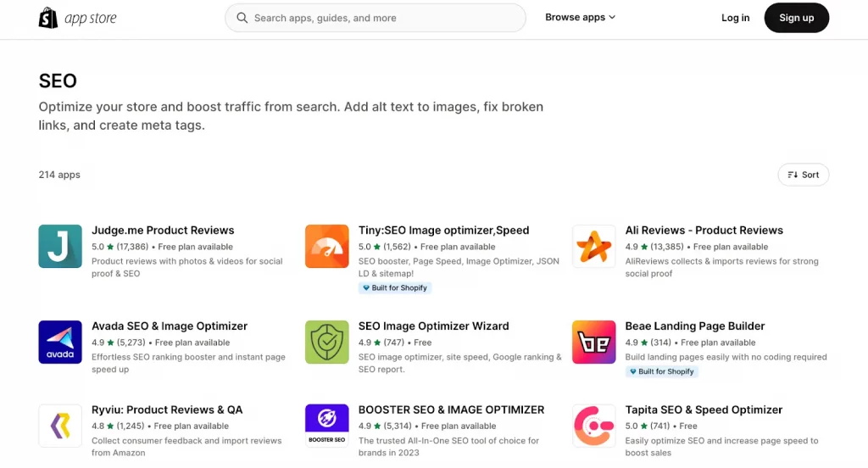The image size is (868, 468).
Task: Click 'SEO booster, Page Speed' description
Action: 459,268
